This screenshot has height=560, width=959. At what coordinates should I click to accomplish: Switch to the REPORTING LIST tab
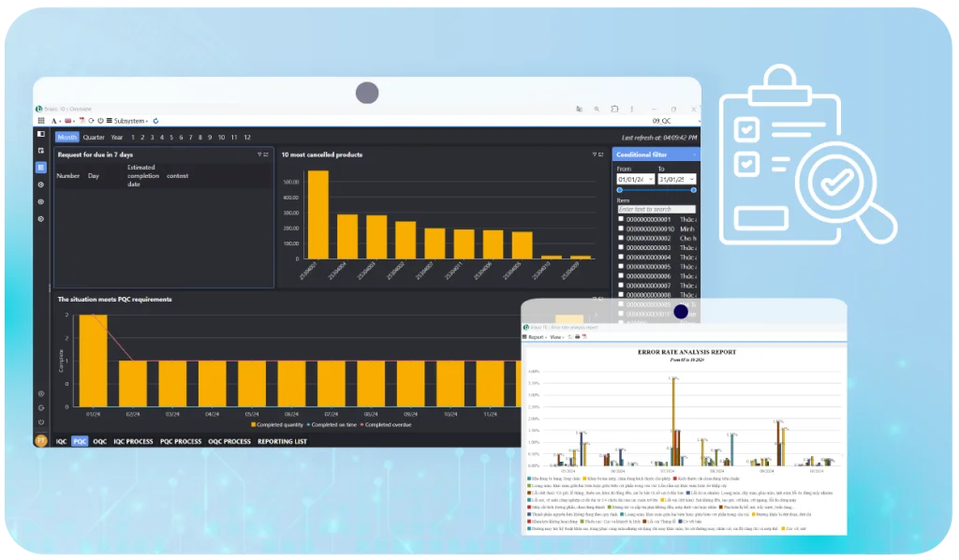[x=282, y=441]
